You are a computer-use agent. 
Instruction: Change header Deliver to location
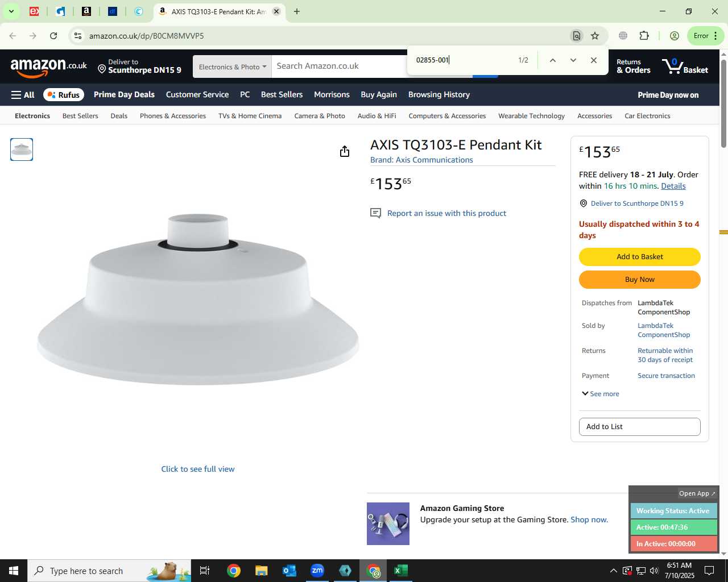[139, 66]
